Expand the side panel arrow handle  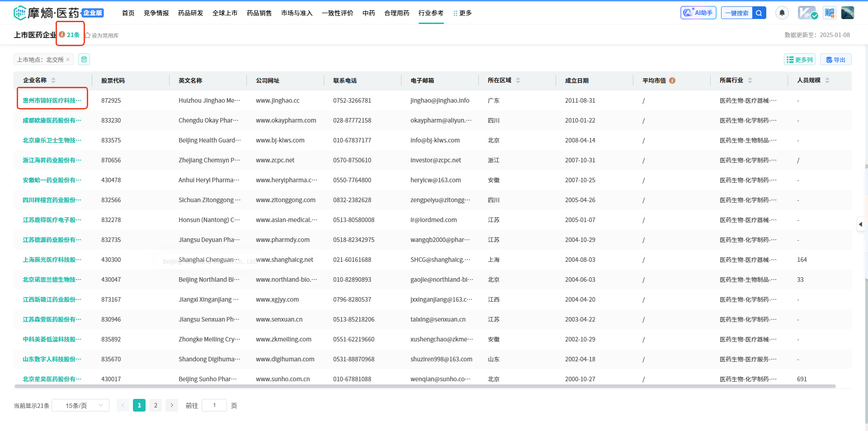coord(861,224)
